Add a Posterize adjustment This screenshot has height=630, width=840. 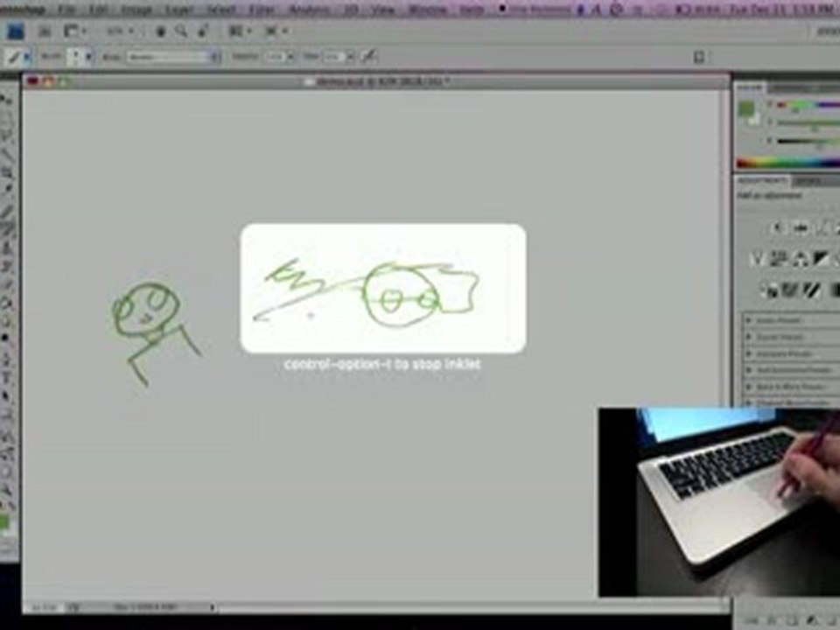click(791, 290)
